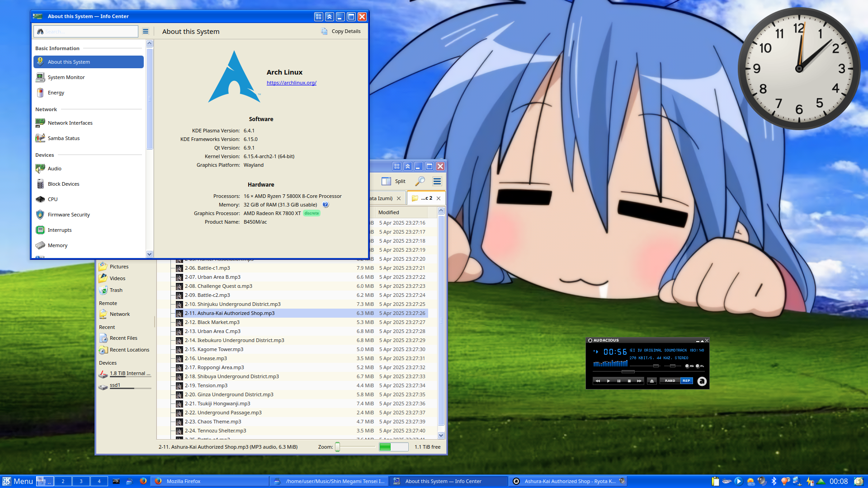Image resolution: width=868 pixels, height=488 pixels.
Task: Activate Mozilla Firefox taskbar entry
Action: [x=210, y=481]
